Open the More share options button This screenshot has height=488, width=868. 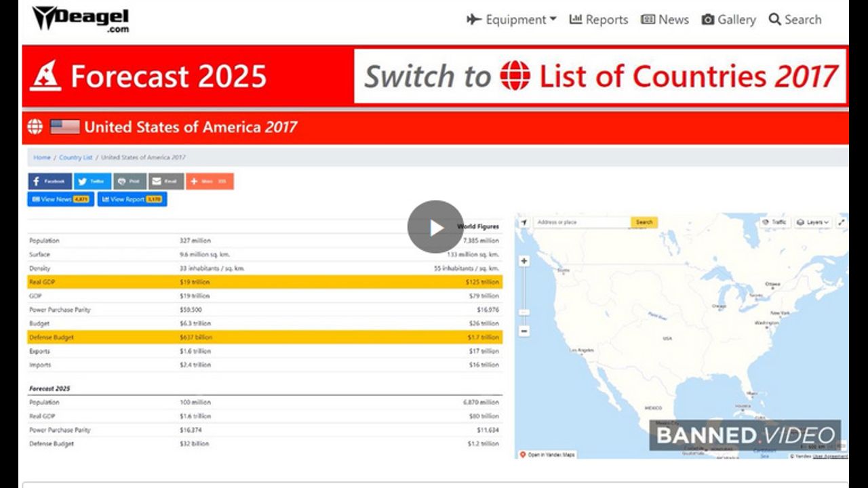coord(210,182)
